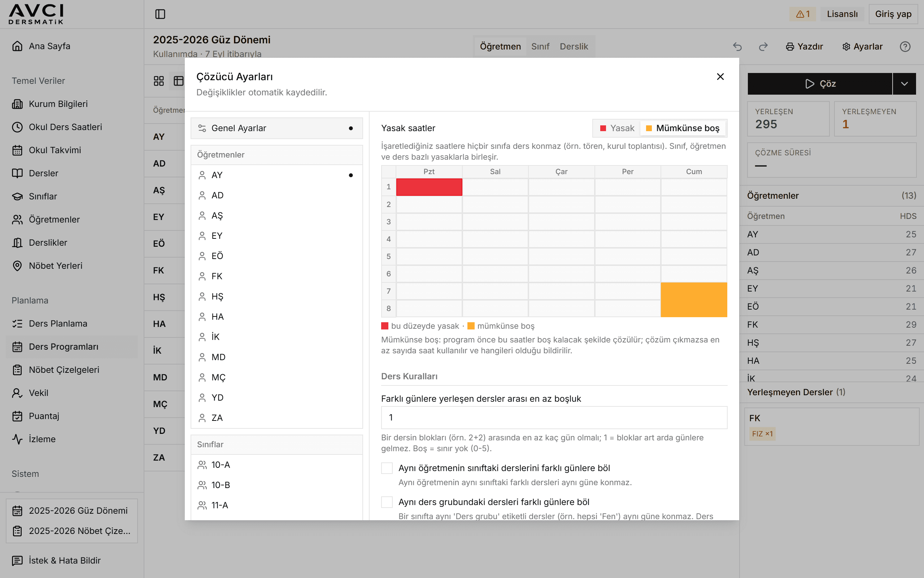Open the 2025-2026 Nöbet Çizelgesi entry
Viewport: 924px width, 578px height.
pos(72,531)
